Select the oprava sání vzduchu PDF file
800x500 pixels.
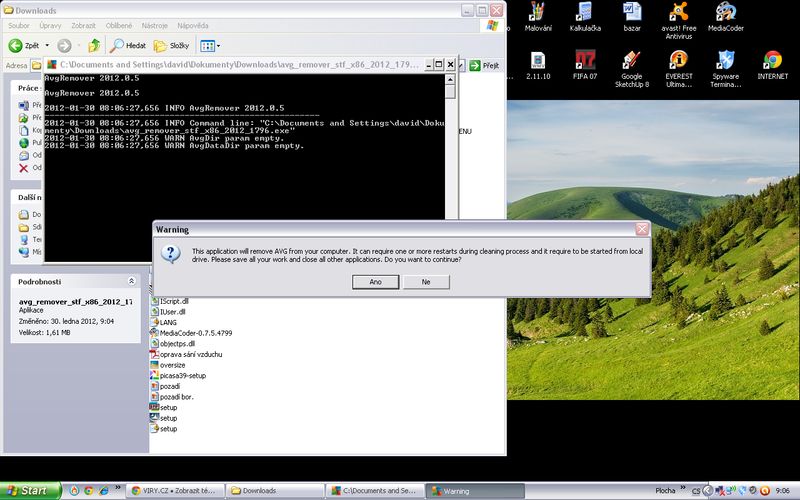click(186, 354)
